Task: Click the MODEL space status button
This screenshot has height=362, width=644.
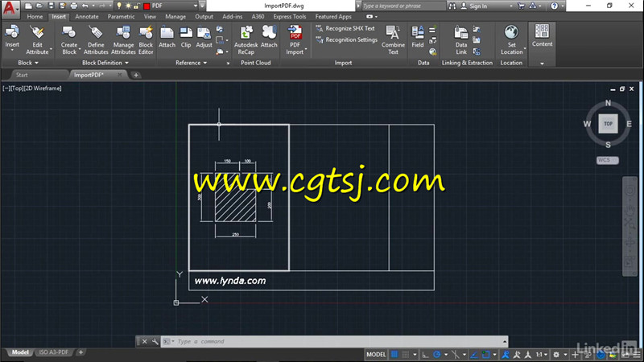Action: click(376, 355)
